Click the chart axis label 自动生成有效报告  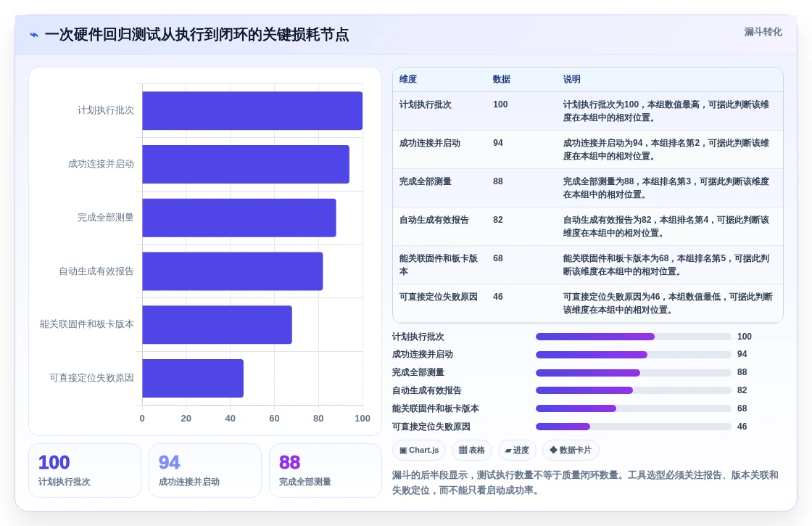coord(96,271)
